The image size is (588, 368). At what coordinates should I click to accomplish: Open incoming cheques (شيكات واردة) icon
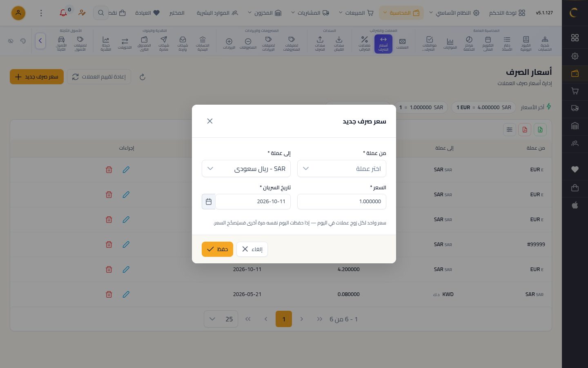pyautogui.click(x=183, y=44)
